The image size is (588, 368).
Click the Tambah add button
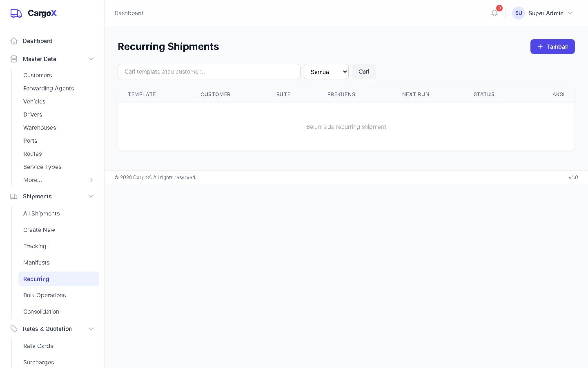click(x=552, y=47)
